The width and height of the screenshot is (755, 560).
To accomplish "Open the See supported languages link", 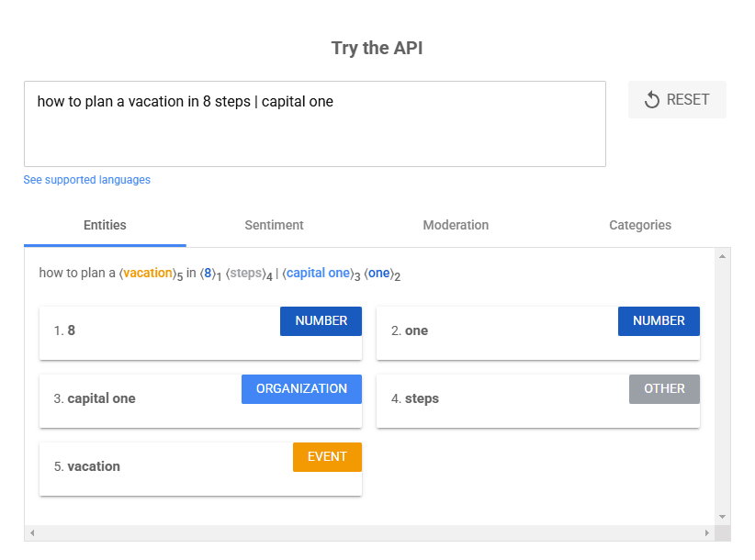I will 86,180.
